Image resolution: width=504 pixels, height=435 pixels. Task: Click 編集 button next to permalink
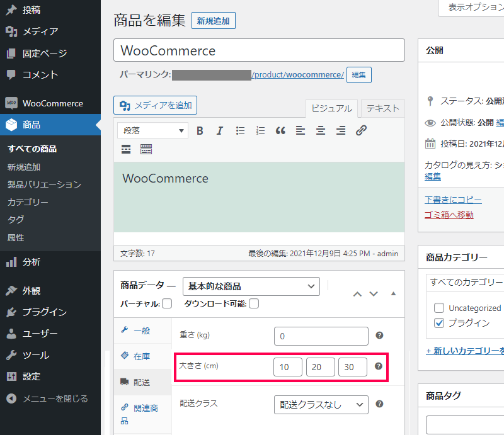pos(358,75)
